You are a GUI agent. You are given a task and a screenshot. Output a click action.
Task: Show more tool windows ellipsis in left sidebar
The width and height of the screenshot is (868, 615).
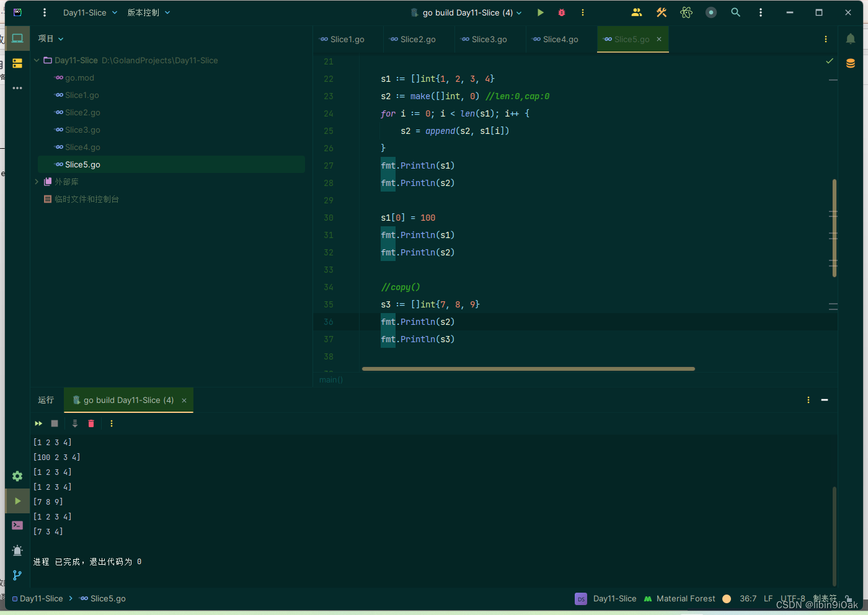click(17, 88)
